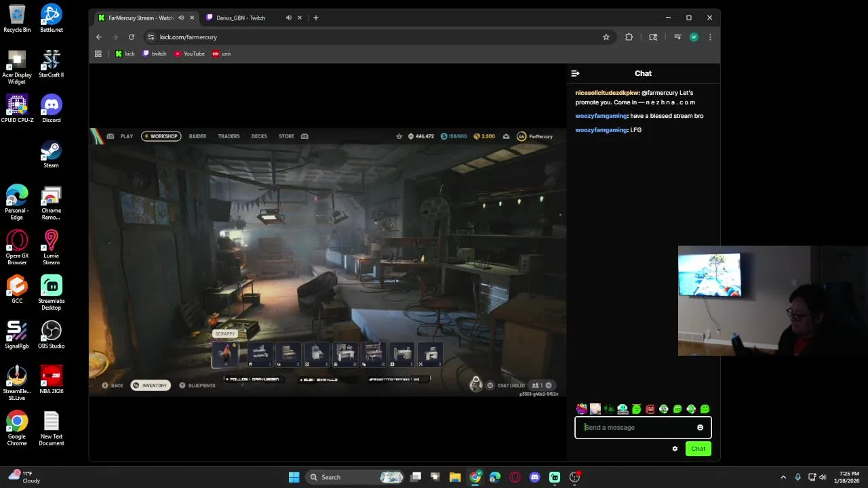Open the emoji picker in message box
This screenshot has height=488, width=868.
pos(700,428)
